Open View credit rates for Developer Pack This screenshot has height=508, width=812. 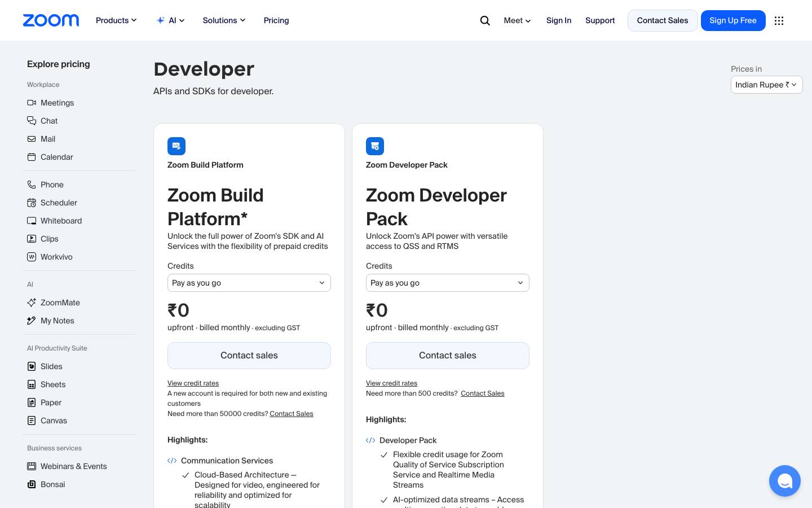[x=391, y=383]
